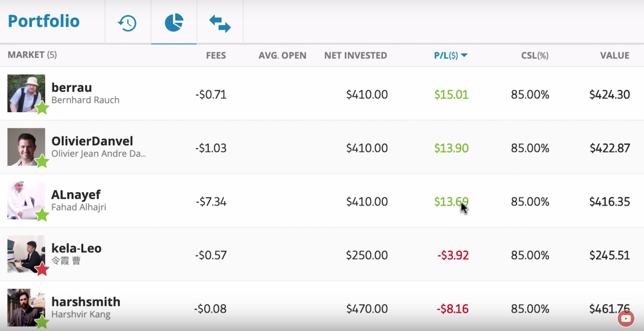Click ALnayef's fees value -$7.34
This screenshot has width=644, height=331.
(211, 202)
